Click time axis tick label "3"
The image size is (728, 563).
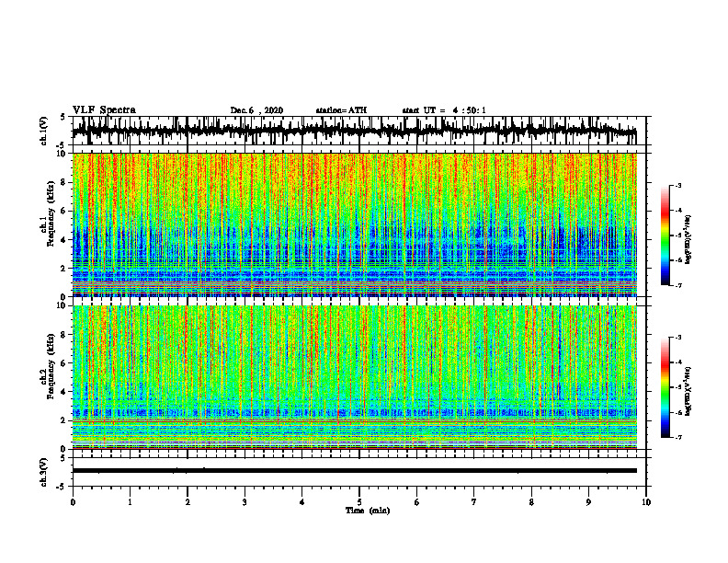245,502
